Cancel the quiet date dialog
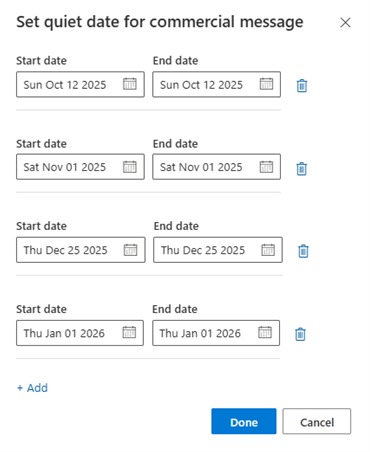 [x=317, y=421]
